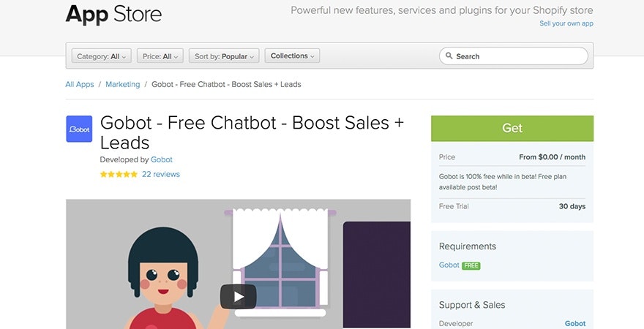Click the cartoon video thumbnail

pyautogui.click(x=239, y=264)
